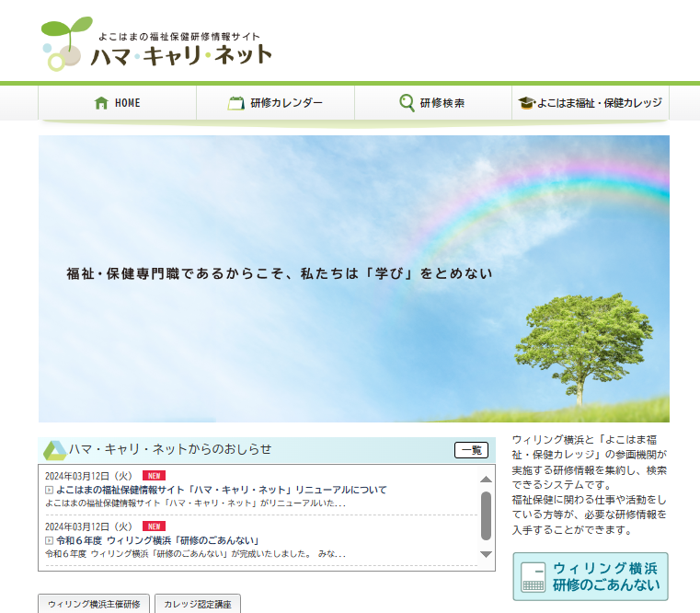Click the news list scrollbar thumb
This screenshot has width=700, height=613.
pyautogui.click(x=486, y=516)
